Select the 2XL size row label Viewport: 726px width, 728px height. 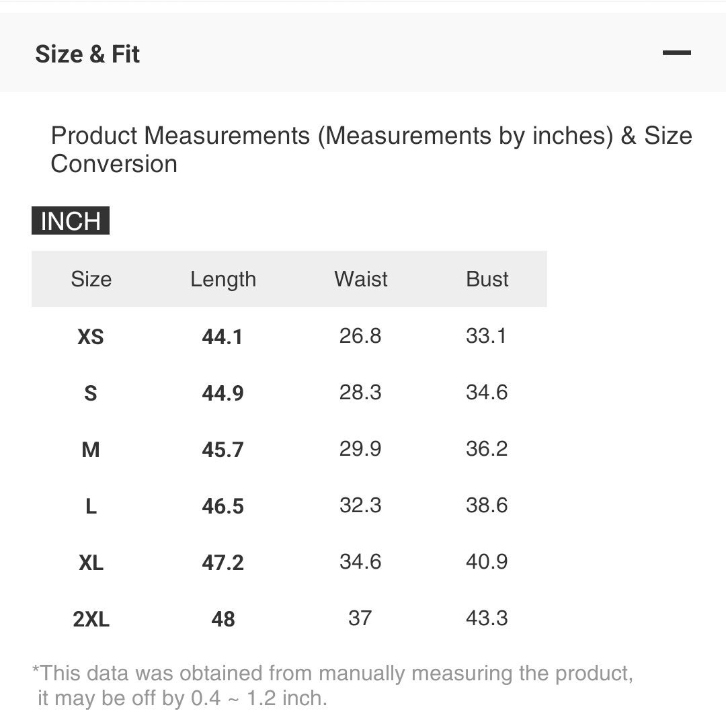point(91,618)
